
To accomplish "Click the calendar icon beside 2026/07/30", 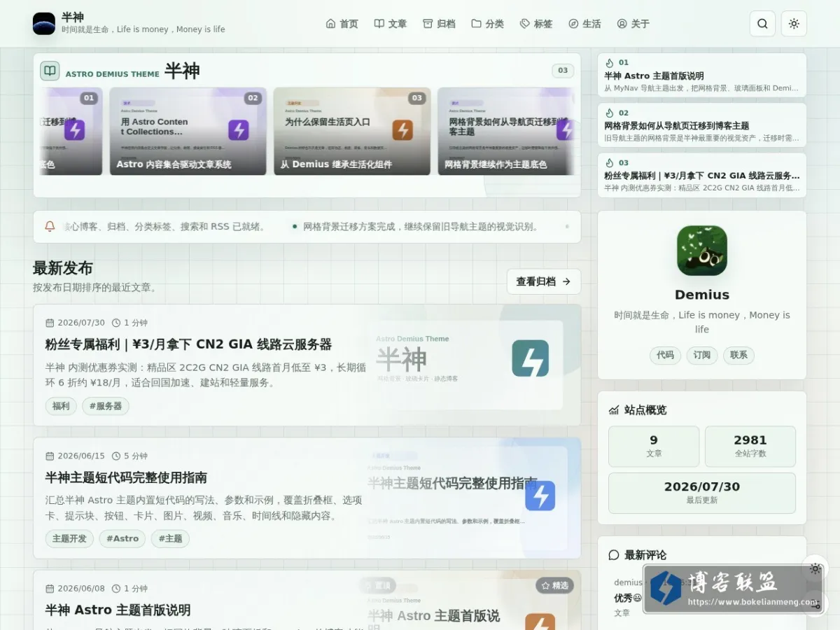I will pos(50,323).
